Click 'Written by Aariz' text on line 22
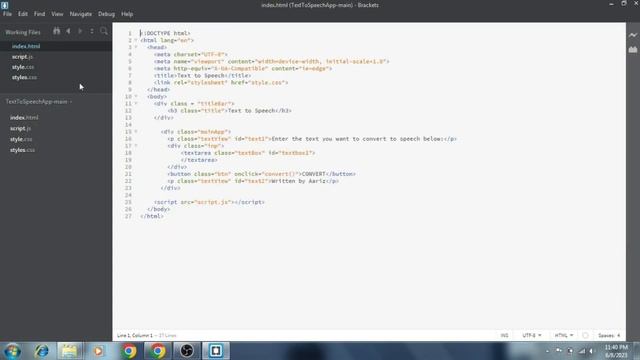The image size is (640, 360). [x=298, y=181]
